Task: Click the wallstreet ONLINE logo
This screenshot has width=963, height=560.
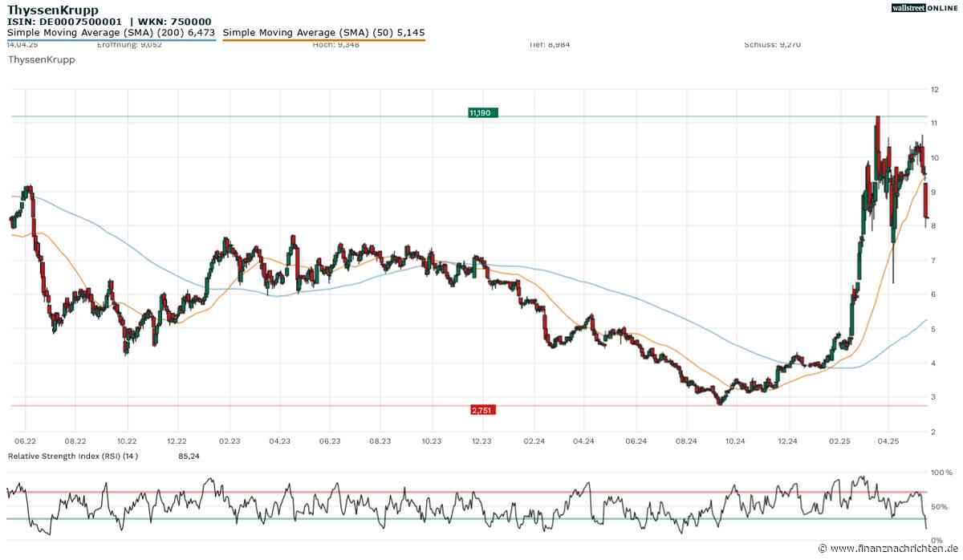Action: coord(924,7)
